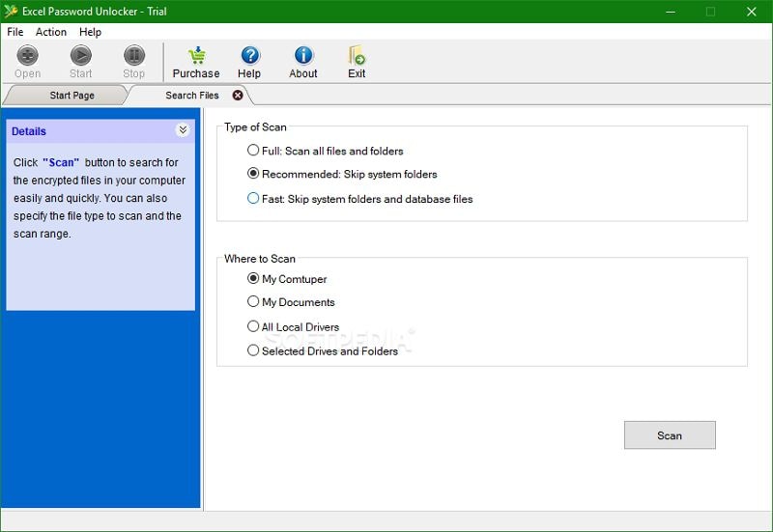Collapse the Details panel chevron
Screen dimensions: 773x532
point(183,130)
